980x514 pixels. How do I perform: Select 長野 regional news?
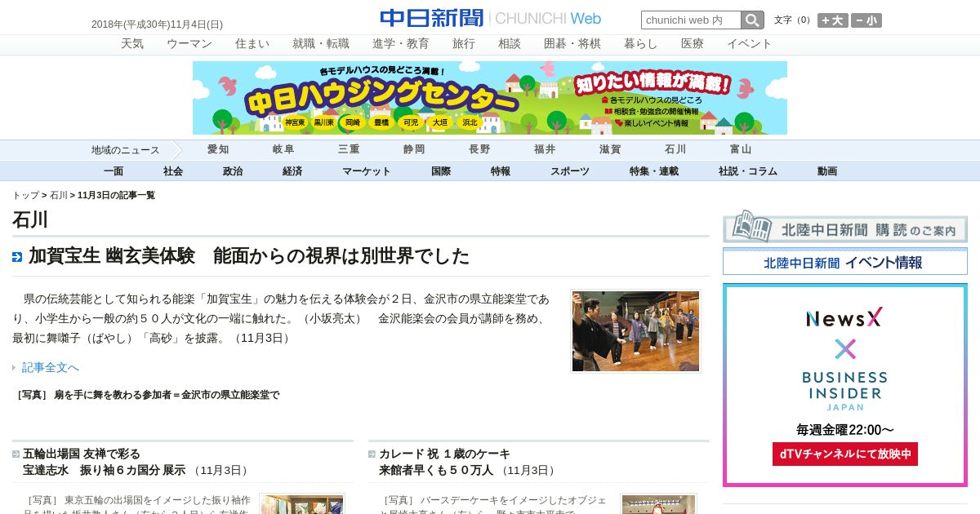coord(479,150)
